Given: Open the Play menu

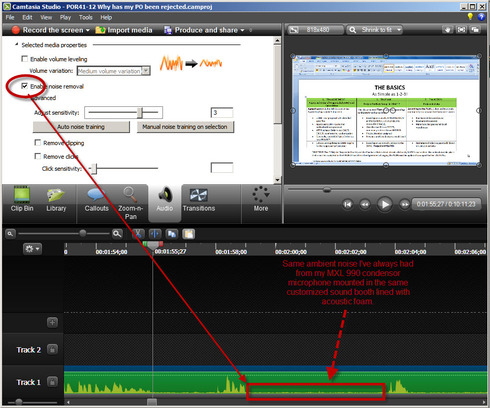Looking at the screenshot, I should [65, 17].
